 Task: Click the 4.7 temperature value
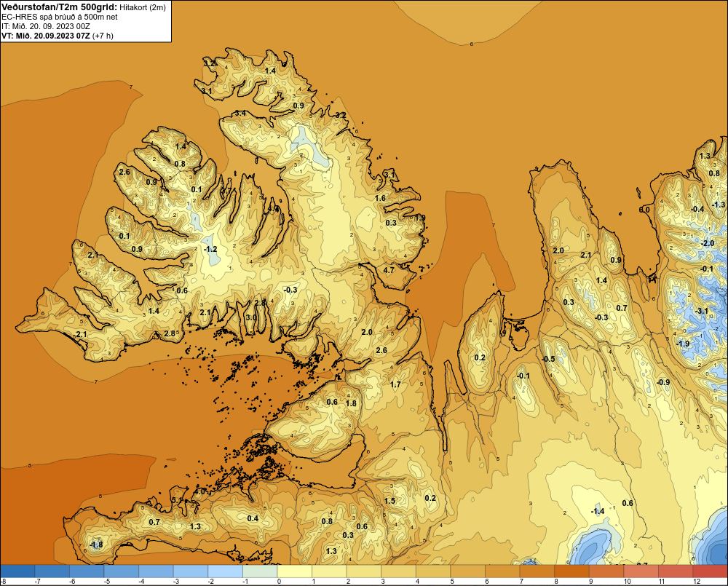pyautogui.click(x=389, y=270)
